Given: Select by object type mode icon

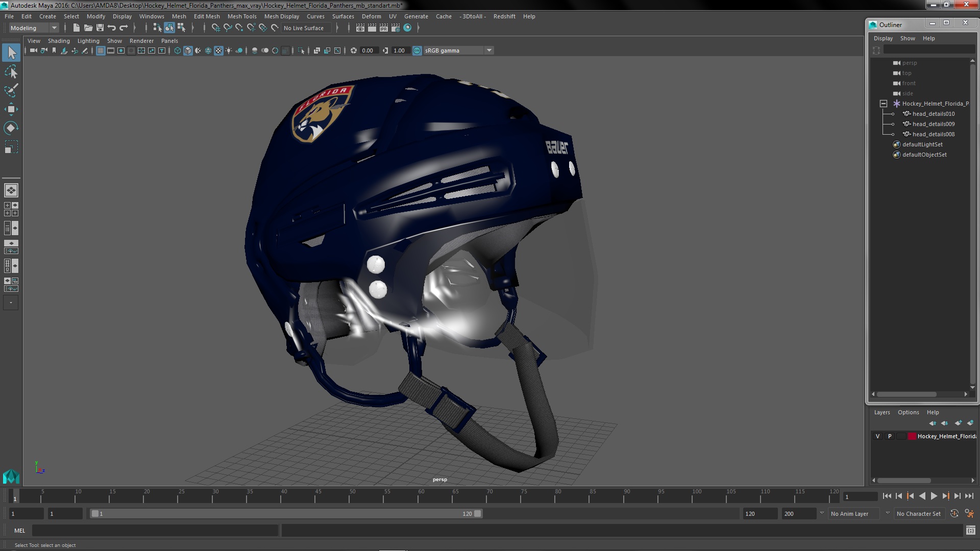Looking at the screenshot, I should coord(169,28).
